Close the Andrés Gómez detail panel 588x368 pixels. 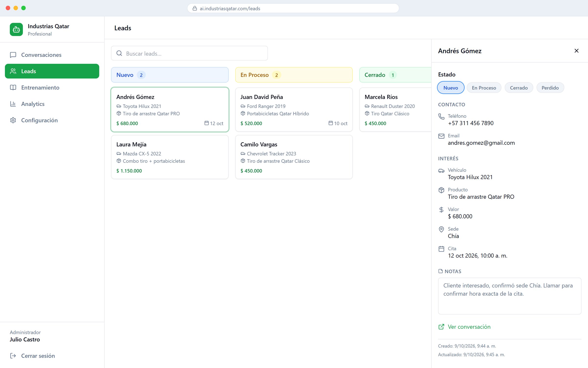coord(576,51)
